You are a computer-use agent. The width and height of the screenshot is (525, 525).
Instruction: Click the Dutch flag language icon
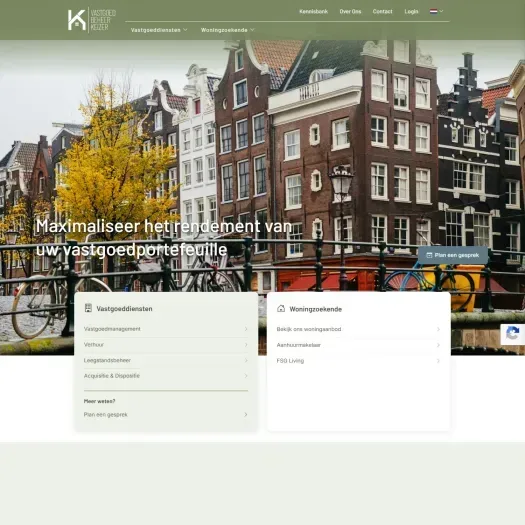(433, 11)
